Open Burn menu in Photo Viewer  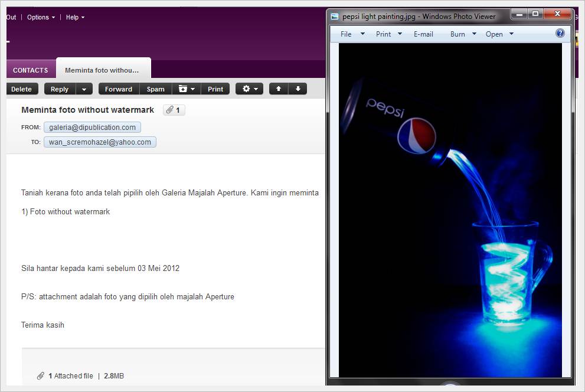click(x=463, y=34)
